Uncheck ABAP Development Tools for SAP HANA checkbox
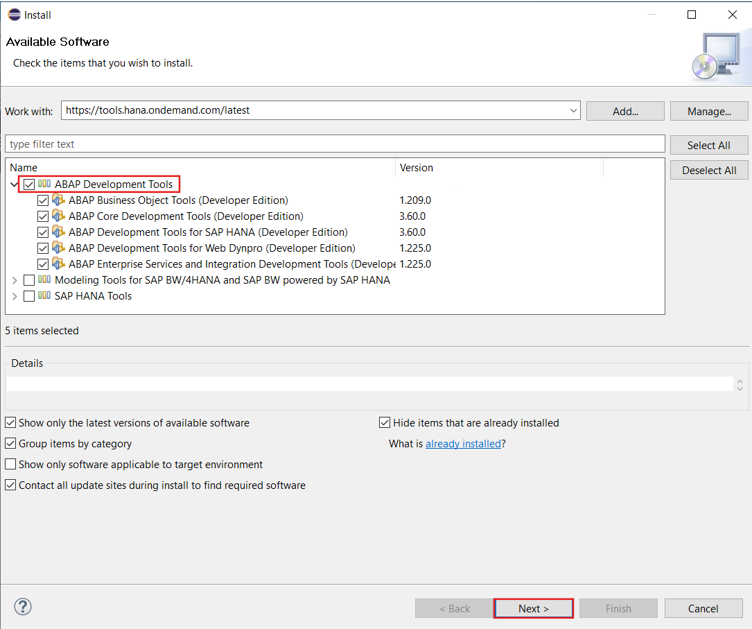The height and width of the screenshot is (629, 752). (43, 233)
